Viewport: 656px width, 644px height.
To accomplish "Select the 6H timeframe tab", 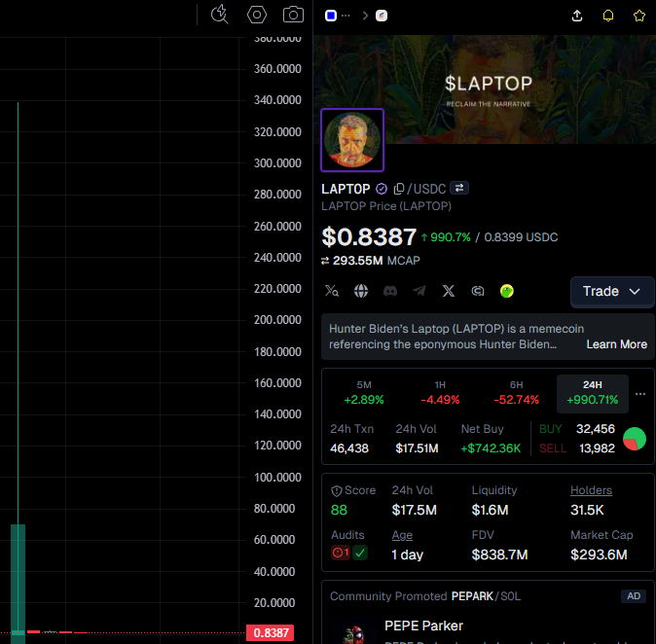I will coord(516,393).
